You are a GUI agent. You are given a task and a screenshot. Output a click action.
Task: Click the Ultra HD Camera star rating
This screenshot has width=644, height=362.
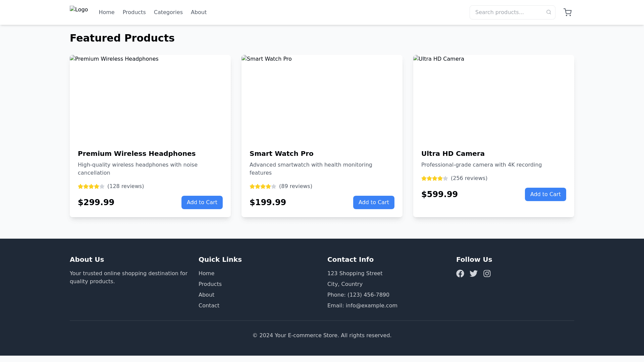coord(434,178)
